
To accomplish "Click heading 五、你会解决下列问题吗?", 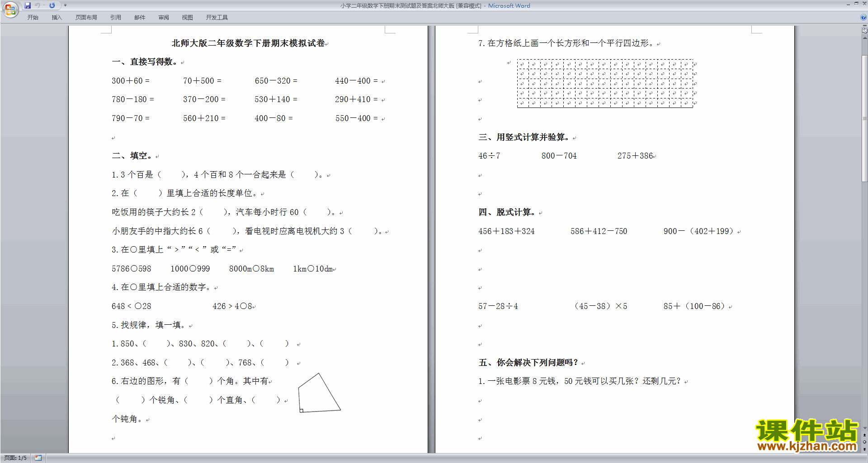I will pos(528,363).
